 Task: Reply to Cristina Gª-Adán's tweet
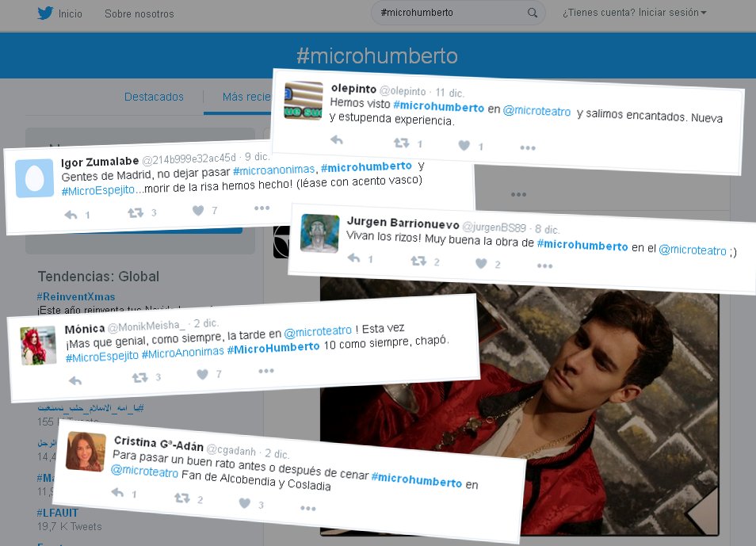click(x=117, y=492)
